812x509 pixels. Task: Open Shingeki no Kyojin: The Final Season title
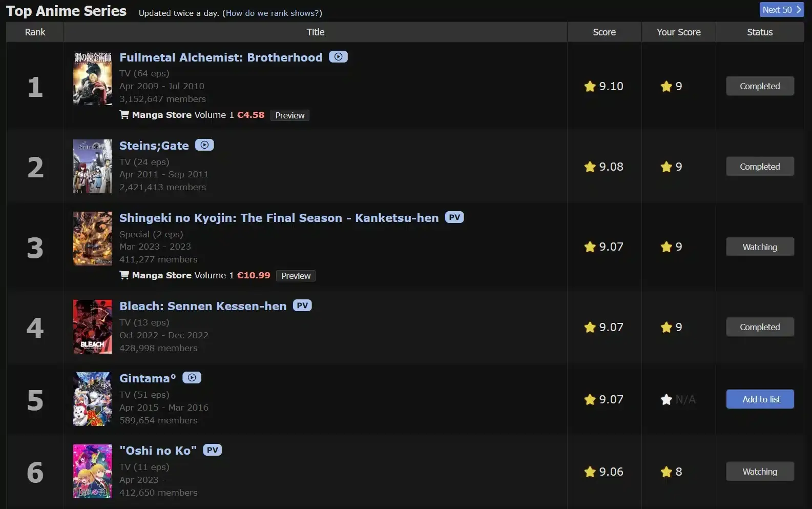coord(279,218)
